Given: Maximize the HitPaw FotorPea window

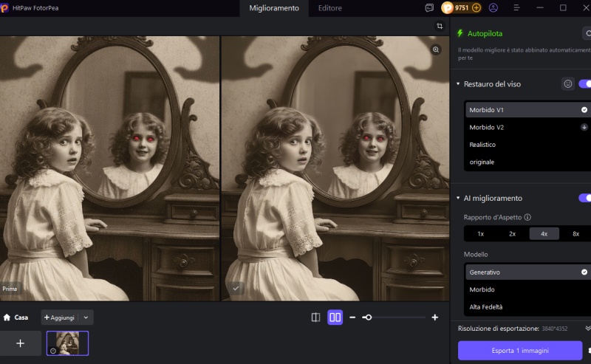Looking at the screenshot, I should [x=563, y=8].
